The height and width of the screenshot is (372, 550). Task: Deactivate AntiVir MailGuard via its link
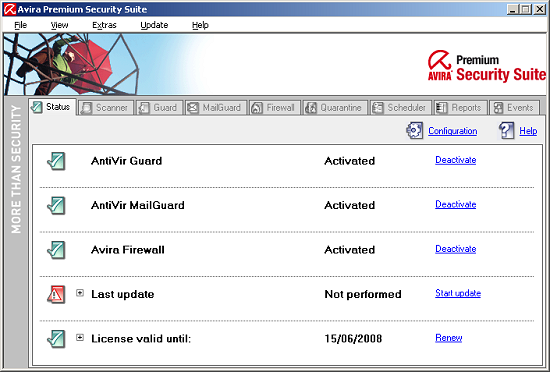[x=455, y=204]
